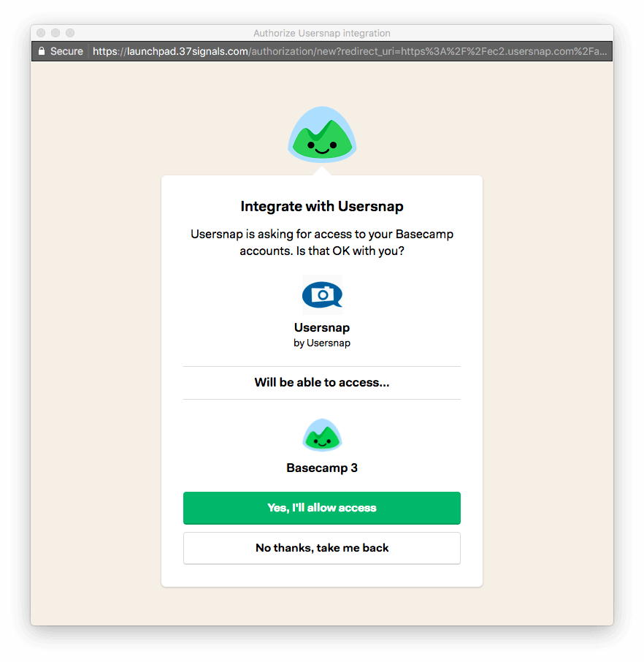Click the red close window button

[x=41, y=33]
